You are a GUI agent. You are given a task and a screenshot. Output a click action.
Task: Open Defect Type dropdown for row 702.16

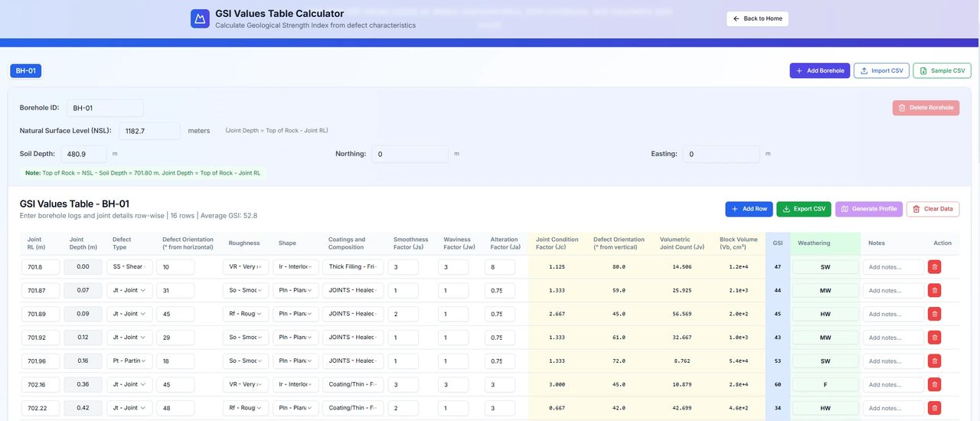(129, 385)
